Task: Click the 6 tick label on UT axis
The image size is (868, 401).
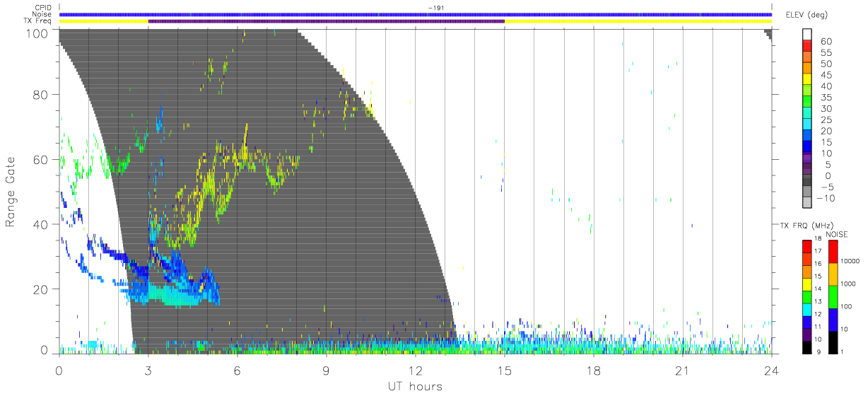Action: (x=237, y=370)
